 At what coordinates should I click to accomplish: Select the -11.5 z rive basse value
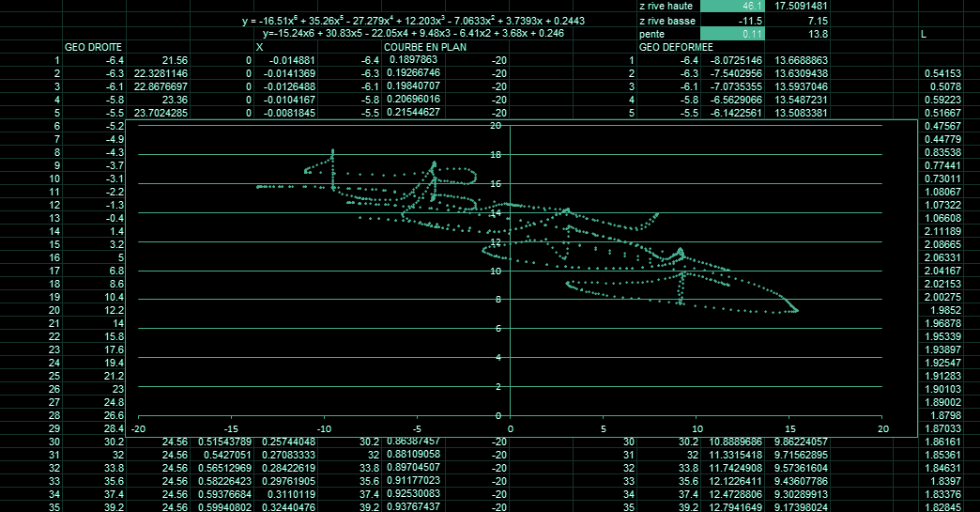click(x=732, y=20)
